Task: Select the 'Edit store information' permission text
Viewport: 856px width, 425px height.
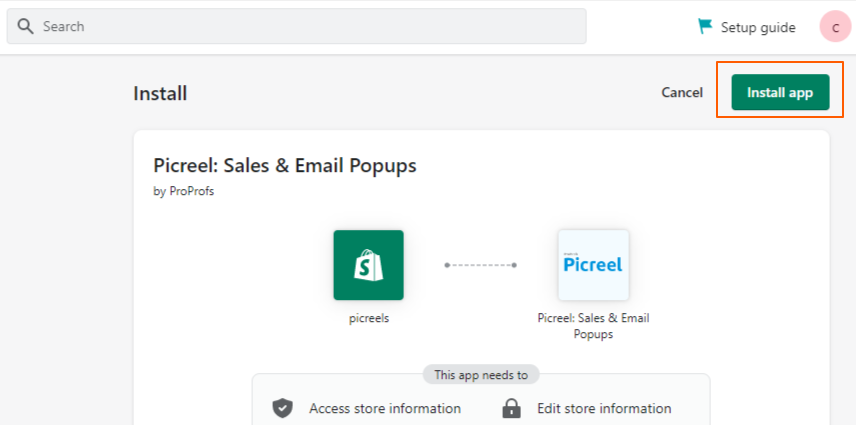Action: (x=604, y=408)
